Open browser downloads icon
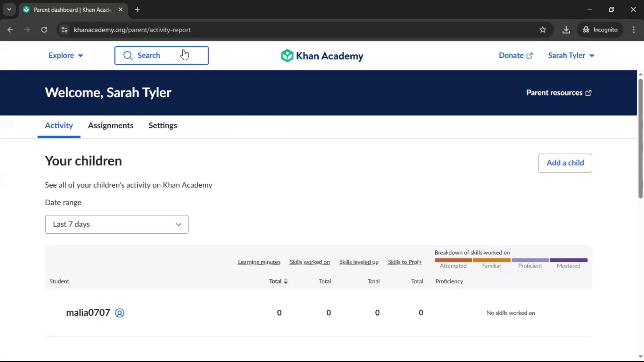Image resolution: width=644 pixels, height=362 pixels. [x=566, y=30]
